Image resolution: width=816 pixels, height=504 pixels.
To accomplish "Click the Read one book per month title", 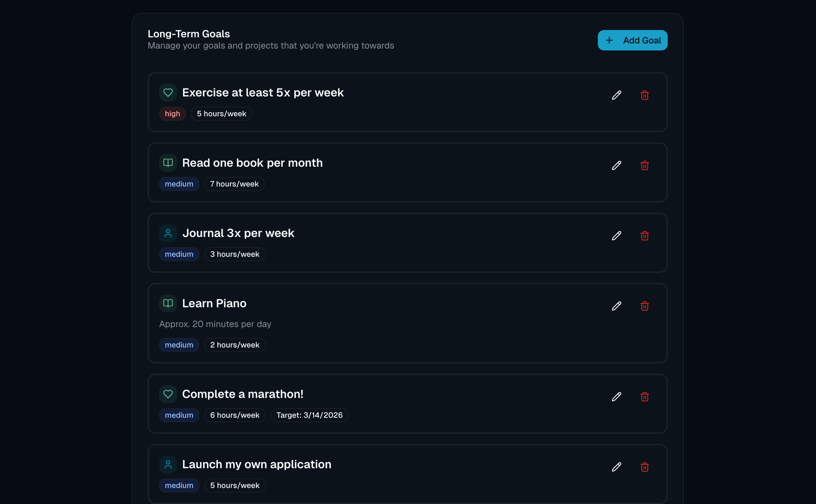I will 252,163.
